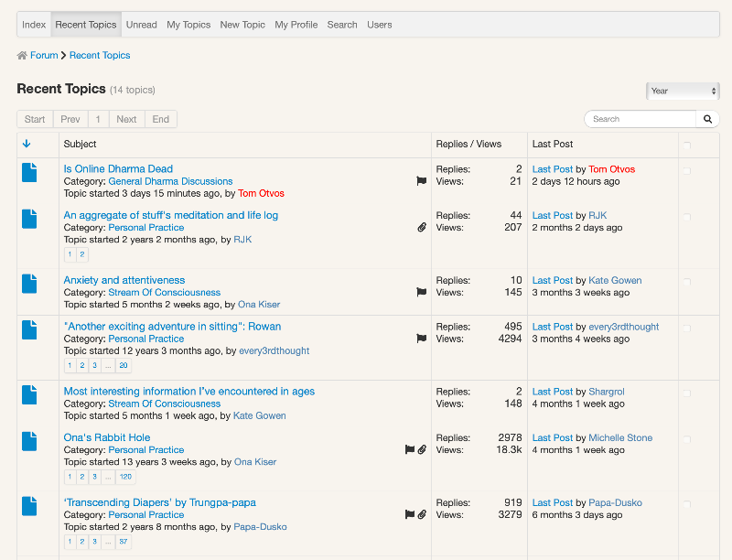
Task: Jump to page 120 of Ona's Rabbit Hole
Action: tap(125, 477)
